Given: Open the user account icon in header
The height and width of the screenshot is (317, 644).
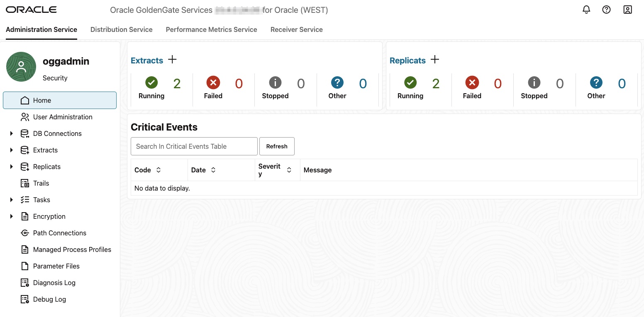Looking at the screenshot, I should [627, 10].
